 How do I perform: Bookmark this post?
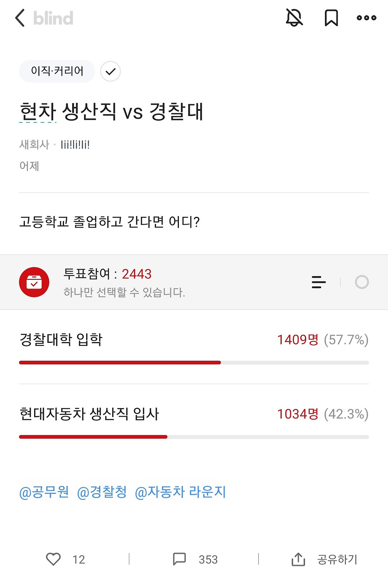coord(331,18)
